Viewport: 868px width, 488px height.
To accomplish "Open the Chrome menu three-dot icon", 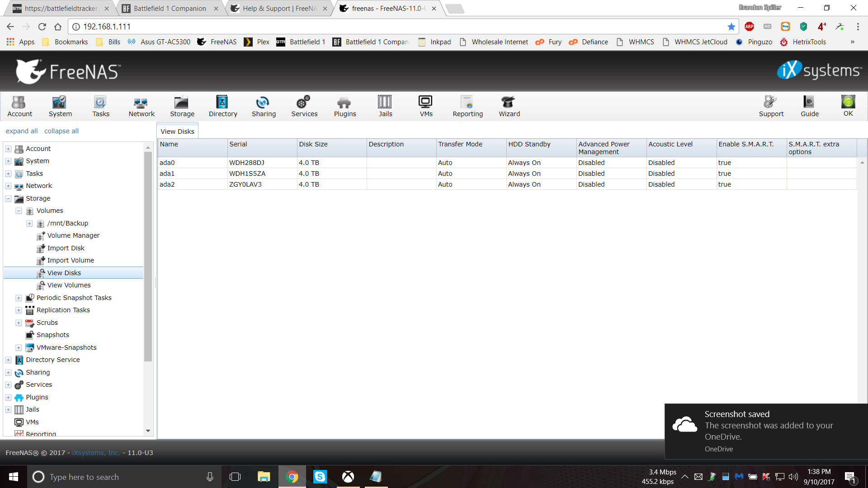I will point(858,27).
